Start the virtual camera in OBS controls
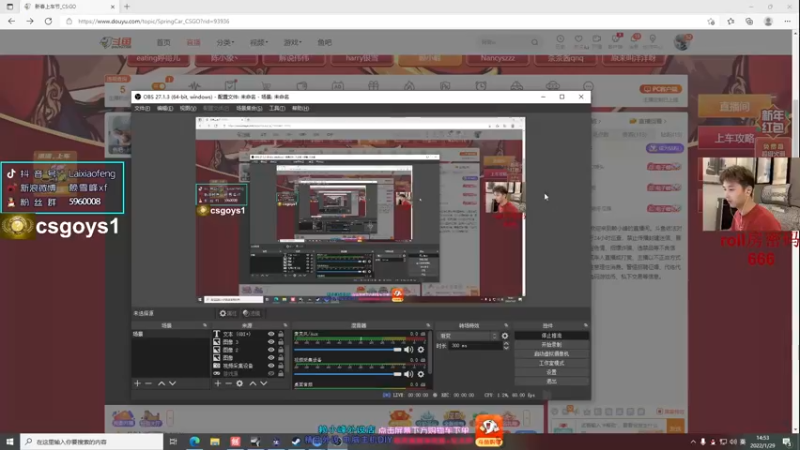 click(552, 354)
